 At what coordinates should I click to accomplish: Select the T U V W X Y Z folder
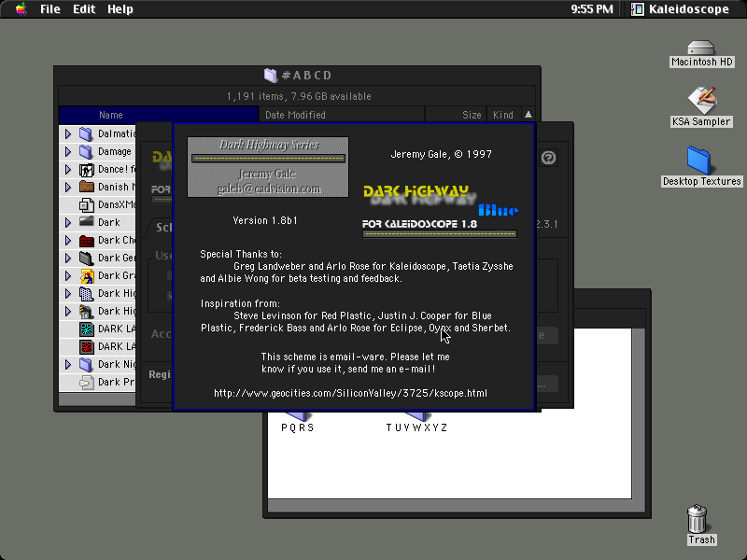416,422
